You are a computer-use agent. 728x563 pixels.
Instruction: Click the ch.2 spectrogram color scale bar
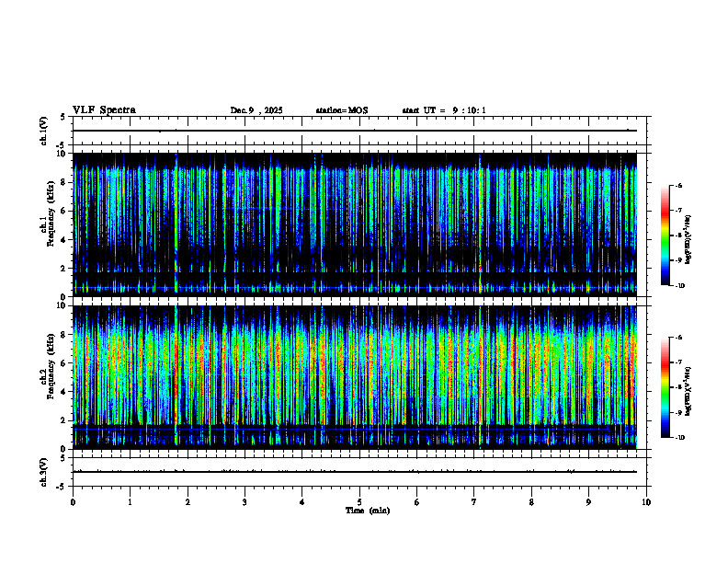665,387
